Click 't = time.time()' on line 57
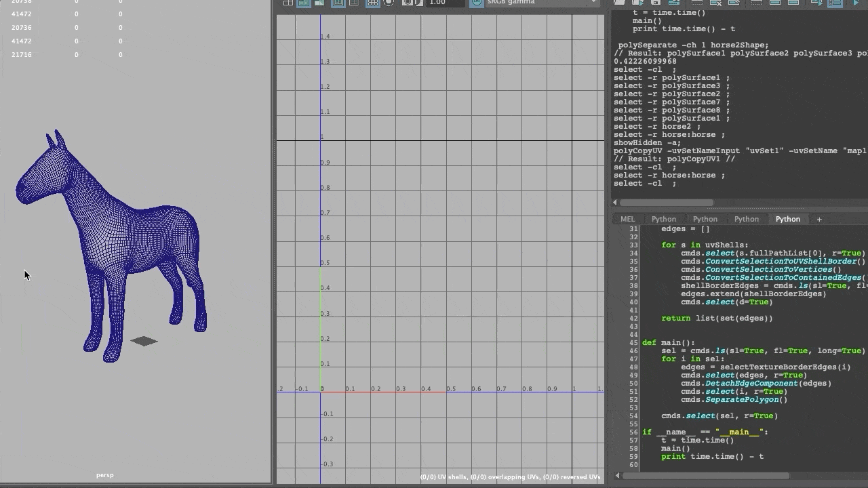The image size is (868, 488). [697, 440]
